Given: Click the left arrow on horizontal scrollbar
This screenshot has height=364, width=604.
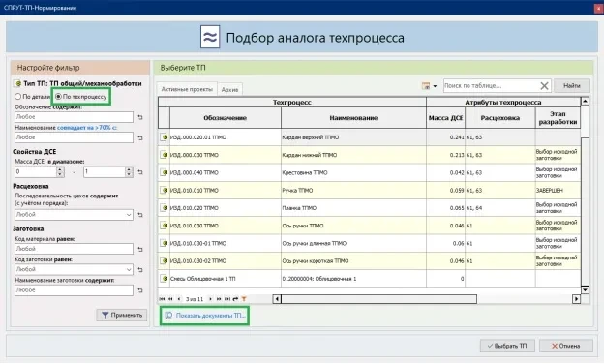Looking at the screenshot, I should tap(277, 299).
